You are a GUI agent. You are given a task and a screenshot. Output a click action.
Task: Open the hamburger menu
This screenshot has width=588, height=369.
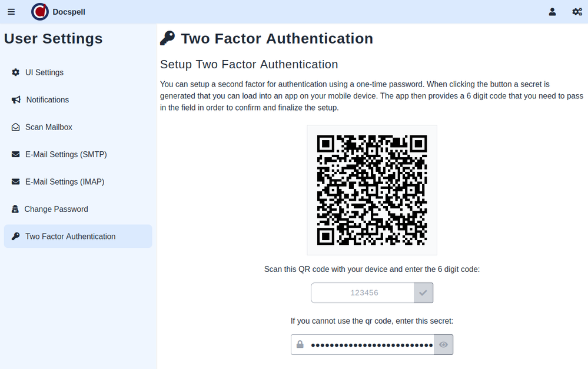(x=11, y=12)
